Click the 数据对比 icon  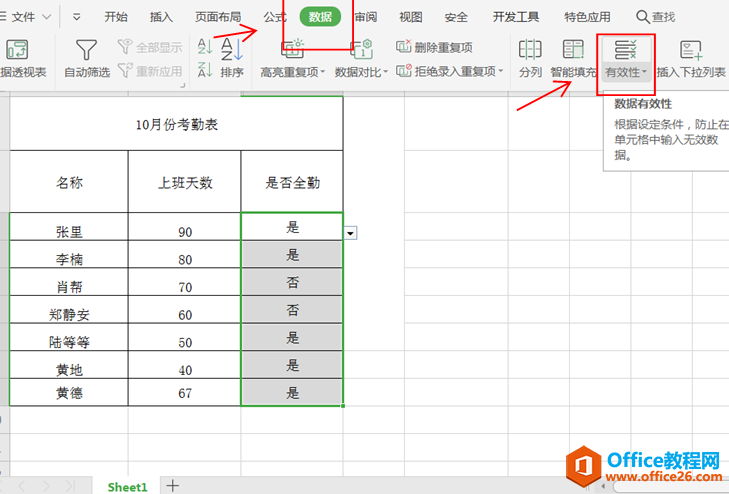tap(362, 49)
